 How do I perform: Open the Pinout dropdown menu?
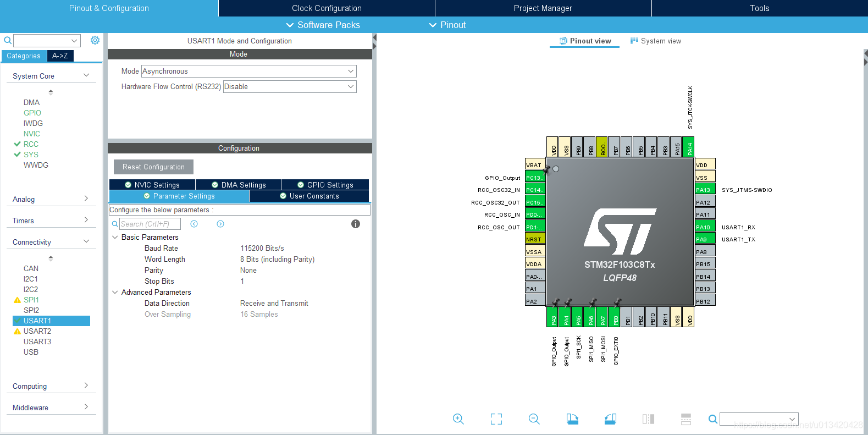tap(447, 25)
